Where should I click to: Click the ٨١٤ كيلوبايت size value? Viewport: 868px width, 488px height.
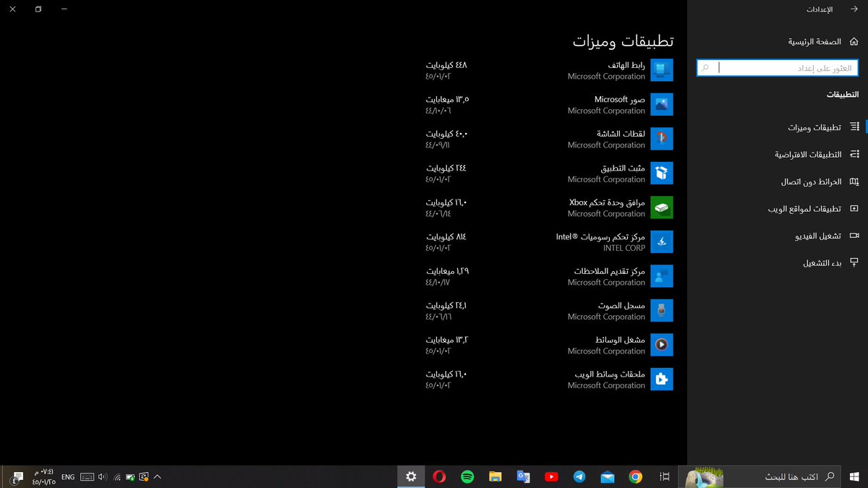[x=446, y=236]
